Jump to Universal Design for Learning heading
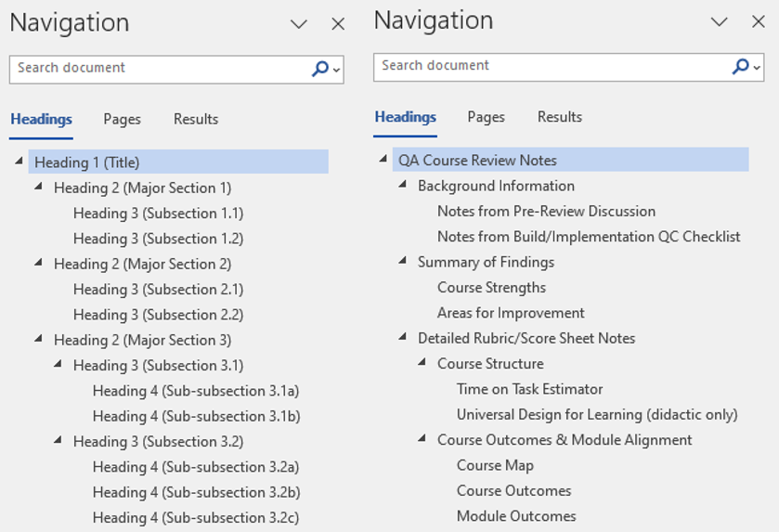The width and height of the screenshot is (779, 532). click(597, 414)
